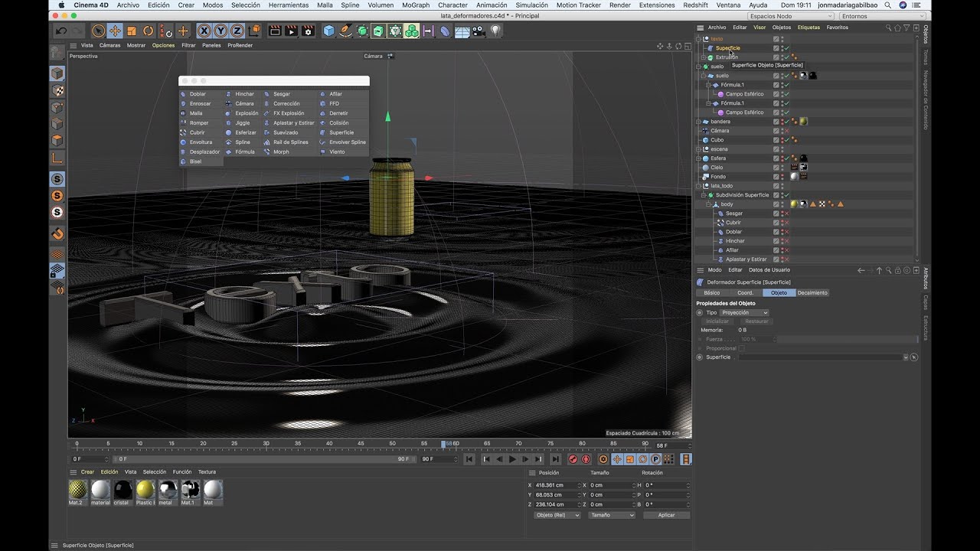Play the animation forward
Viewport: 980px width, 551px height.
click(512, 459)
